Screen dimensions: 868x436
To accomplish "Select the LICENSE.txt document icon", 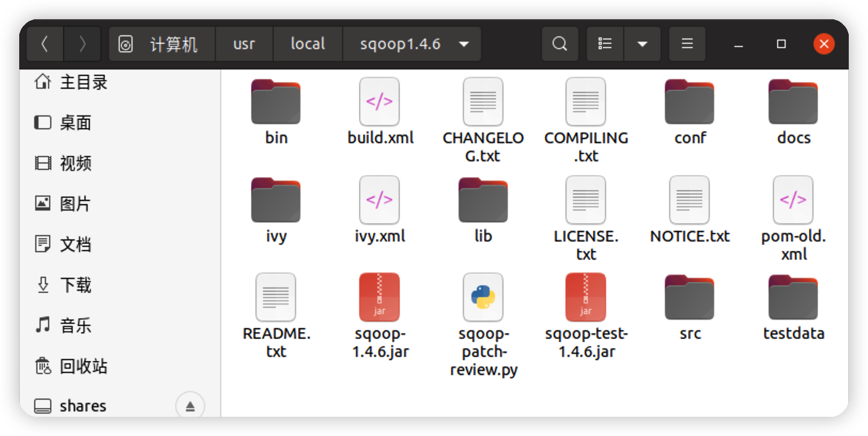I will coord(586,200).
